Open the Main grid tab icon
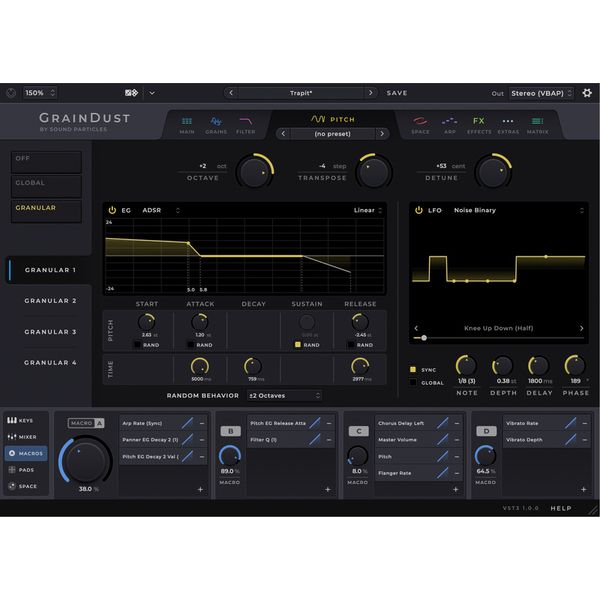Image resolution: width=600 pixels, height=600 pixels. pos(187,121)
